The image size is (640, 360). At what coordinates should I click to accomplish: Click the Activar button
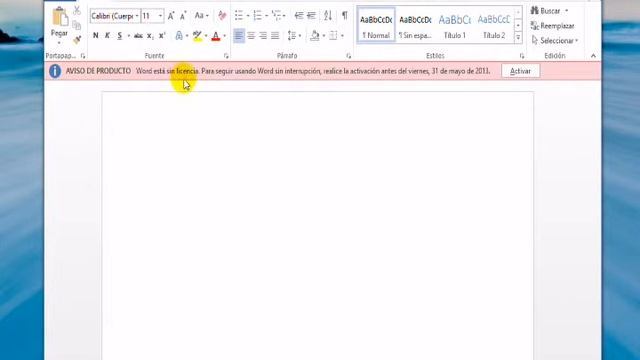click(x=520, y=71)
